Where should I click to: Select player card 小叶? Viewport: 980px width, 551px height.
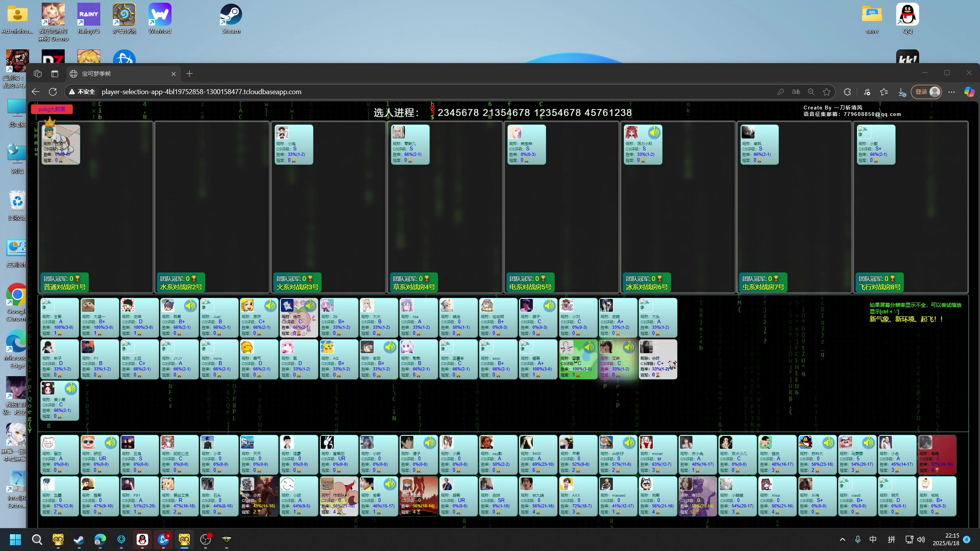pos(658,359)
